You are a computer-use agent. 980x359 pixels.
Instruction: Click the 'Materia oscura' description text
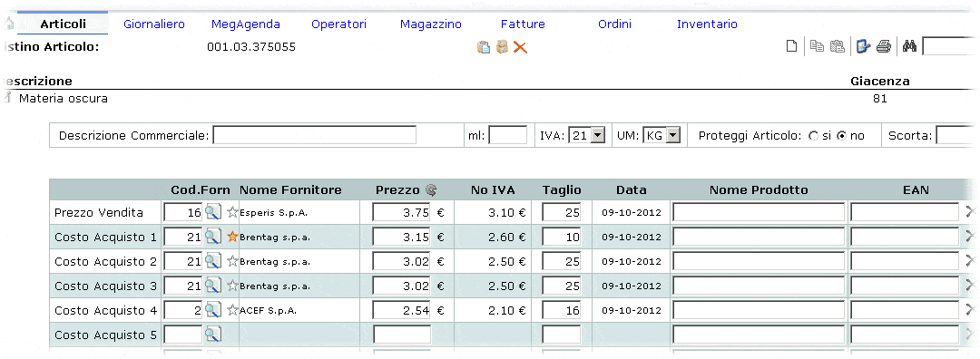pos(64,99)
